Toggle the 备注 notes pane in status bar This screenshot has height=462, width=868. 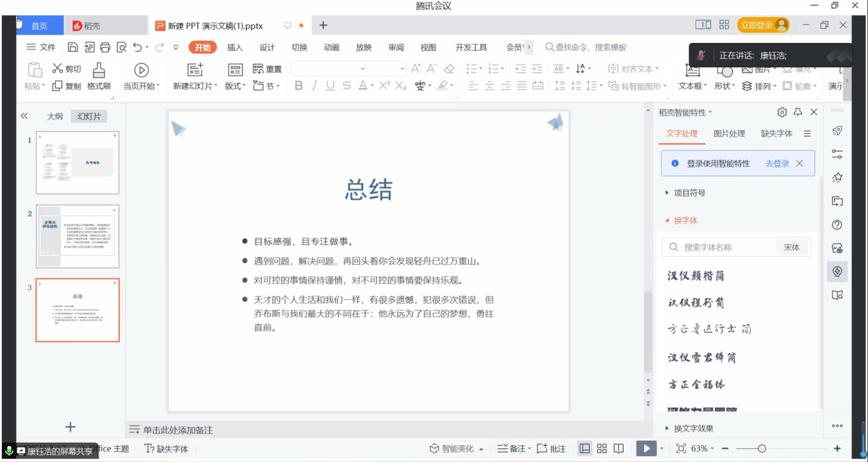512,448
